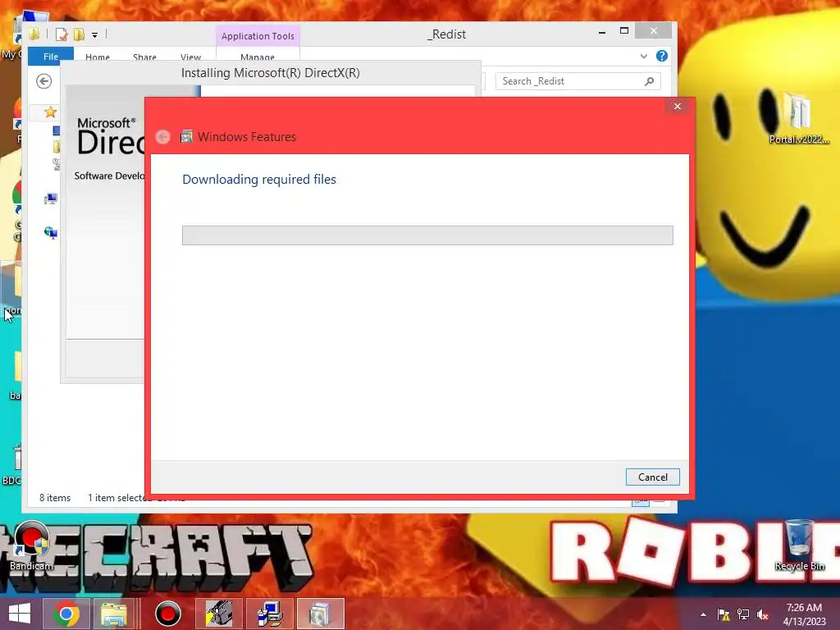
Task: Minimize the _Redist Explorer window
Action: 602,32
